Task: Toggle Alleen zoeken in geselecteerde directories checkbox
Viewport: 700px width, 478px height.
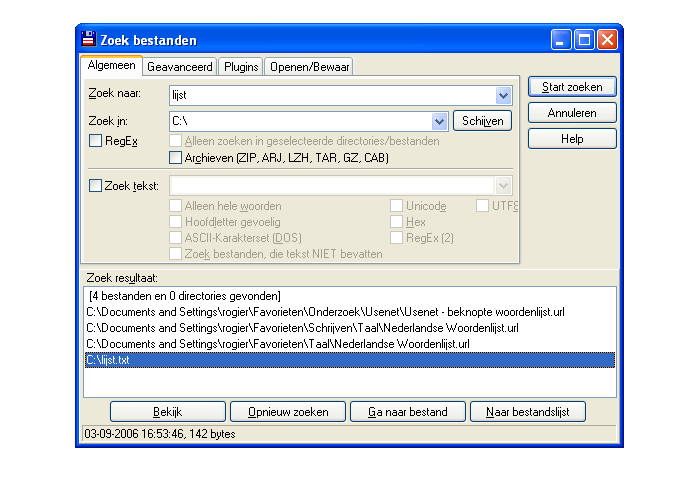Action: pos(175,141)
